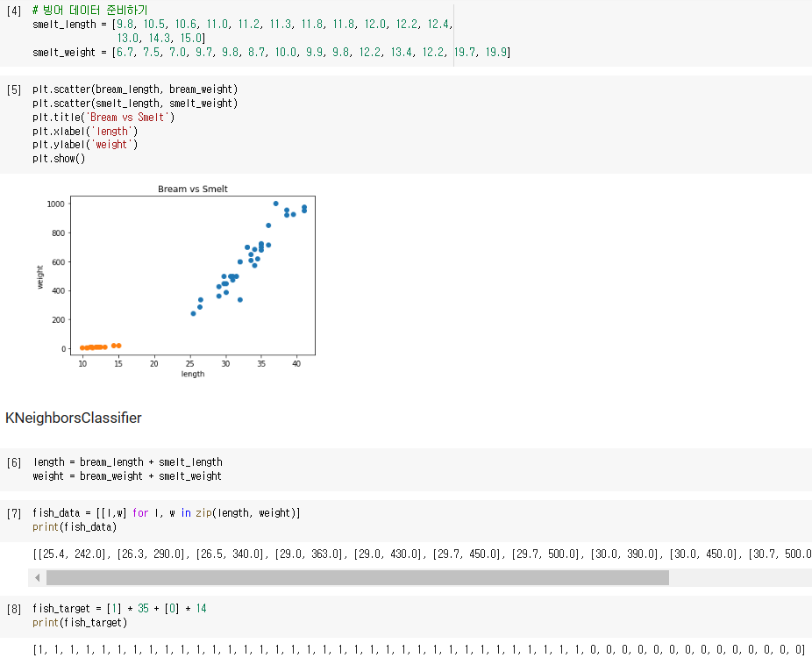Click the line 'plt.scatter(smelt_length, smelt_weight)'
Image resolution: width=812 pixels, height=665 pixels.
click(135, 104)
